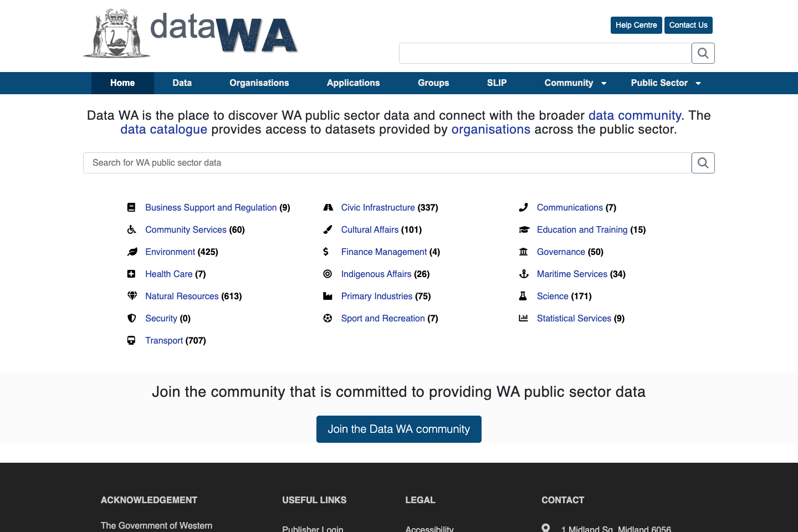Switch to the Organisations nav tab
The width and height of the screenshot is (798, 532).
[x=259, y=83]
